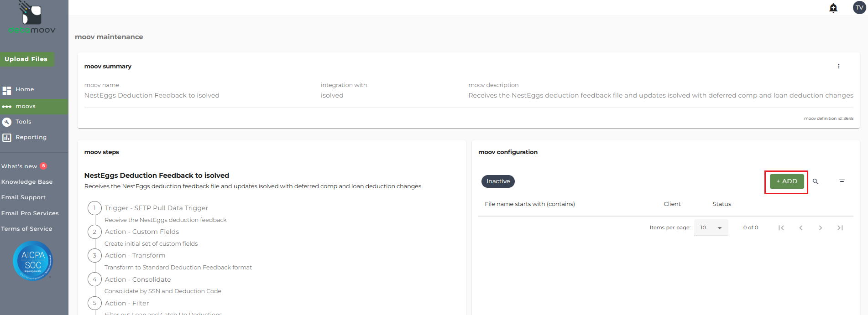Viewport: 868px width, 315px height.
Task: Click the Reporting chart icon
Action: [7, 137]
